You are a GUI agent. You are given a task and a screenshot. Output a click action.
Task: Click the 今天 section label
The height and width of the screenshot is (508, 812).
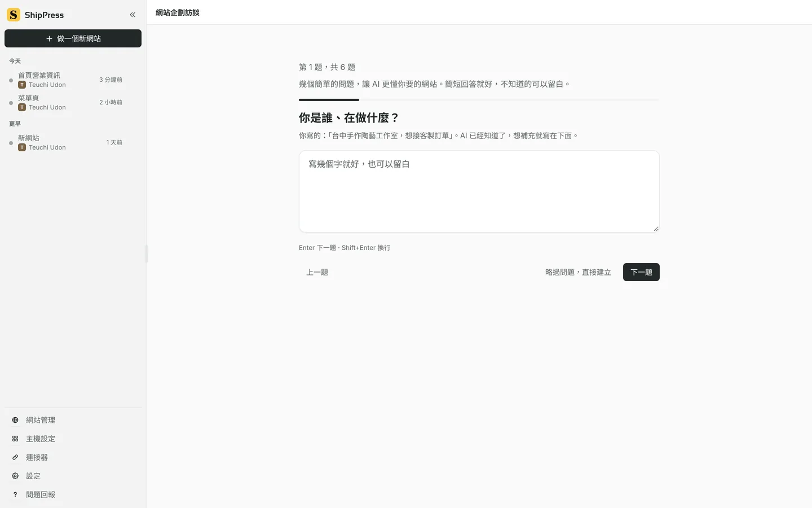(x=15, y=61)
